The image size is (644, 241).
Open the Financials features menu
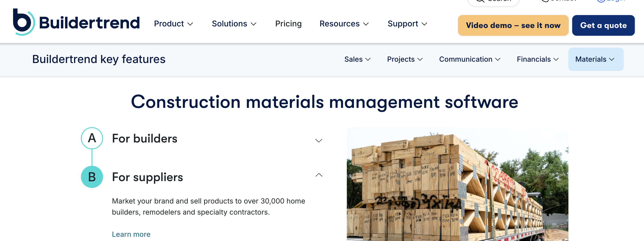pyautogui.click(x=537, y=59)
